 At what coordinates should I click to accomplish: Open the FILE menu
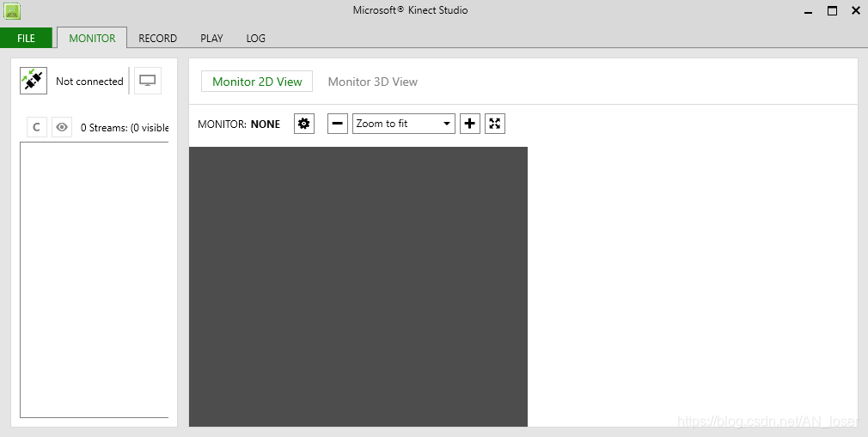(26, 38)
